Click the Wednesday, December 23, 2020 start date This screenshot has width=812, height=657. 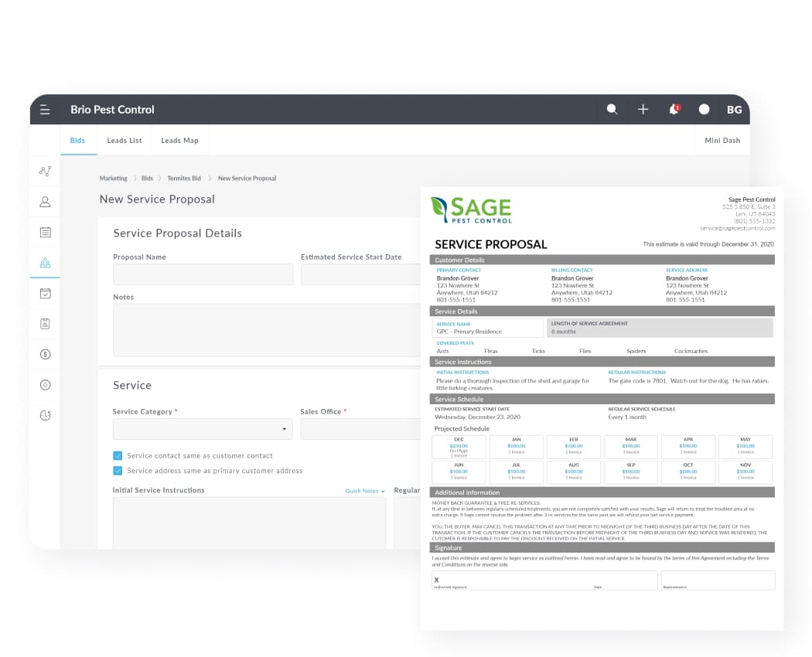tap(477, 417)
